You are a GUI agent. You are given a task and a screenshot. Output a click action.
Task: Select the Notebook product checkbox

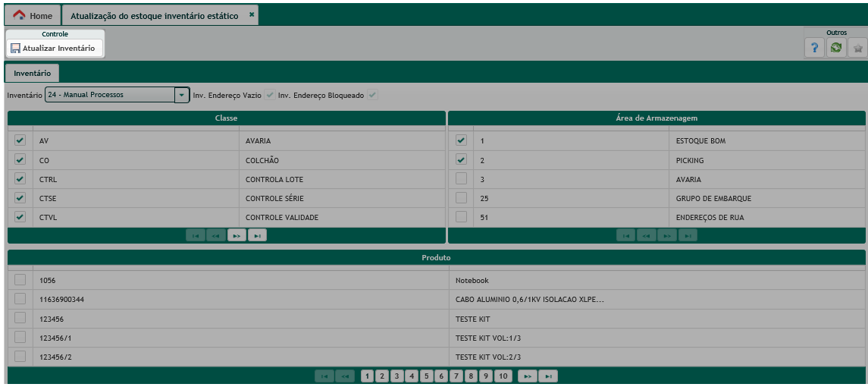click(x=20, y=279)
